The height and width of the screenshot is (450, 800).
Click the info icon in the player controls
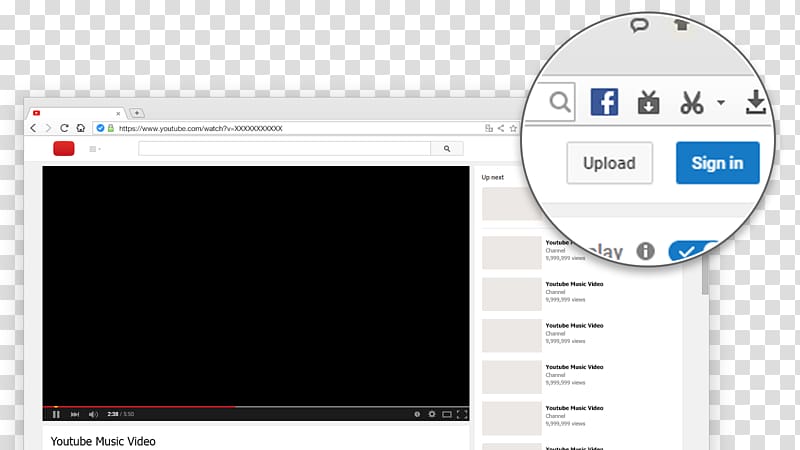pos(417,414)
